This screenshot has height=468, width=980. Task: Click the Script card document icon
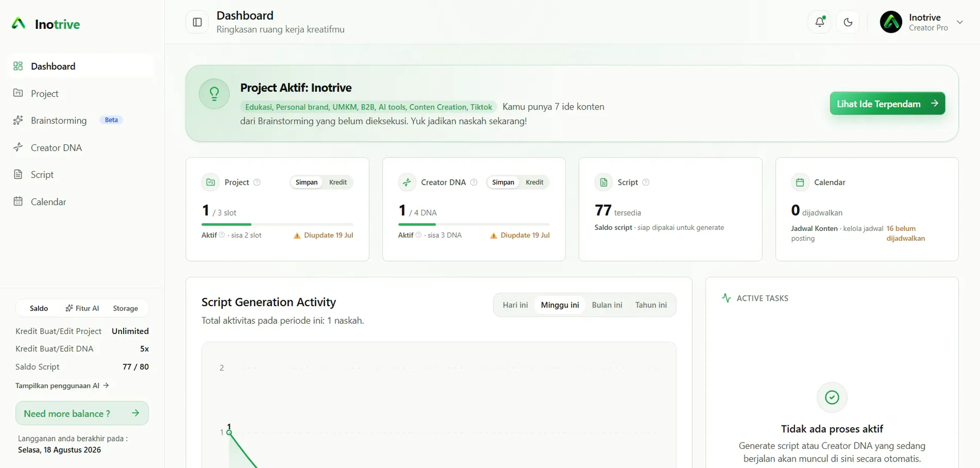(x=603, y=182)
